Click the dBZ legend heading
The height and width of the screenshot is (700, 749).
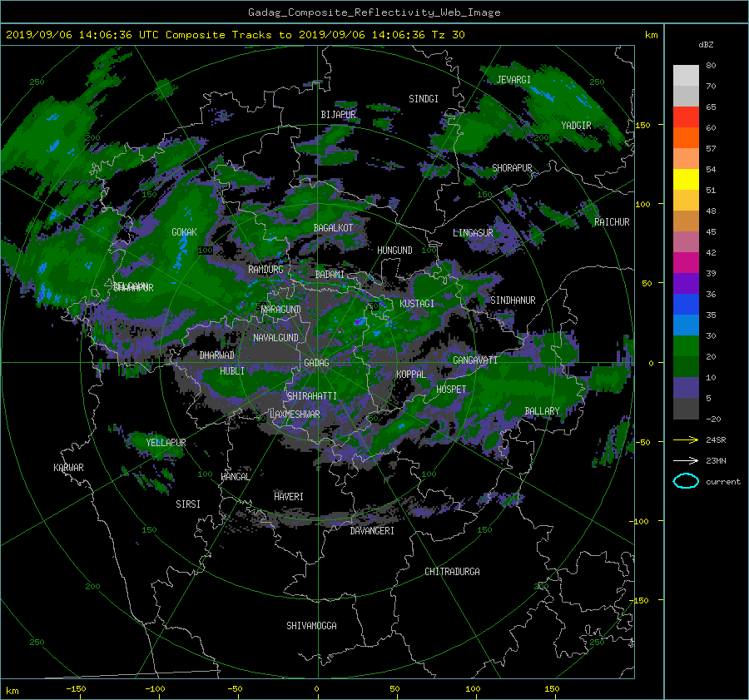706,44
